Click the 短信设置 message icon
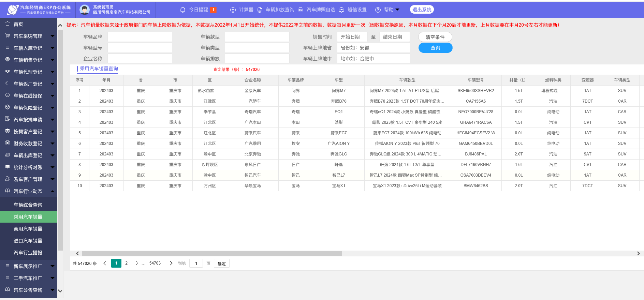Viewport: 644px width, 300px height. point(341,10)
